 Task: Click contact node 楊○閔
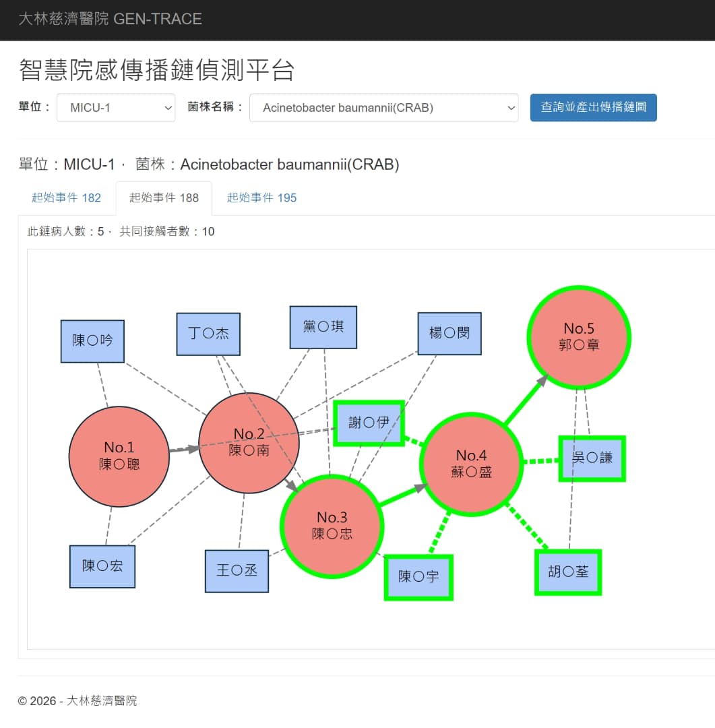click(449, 334)
